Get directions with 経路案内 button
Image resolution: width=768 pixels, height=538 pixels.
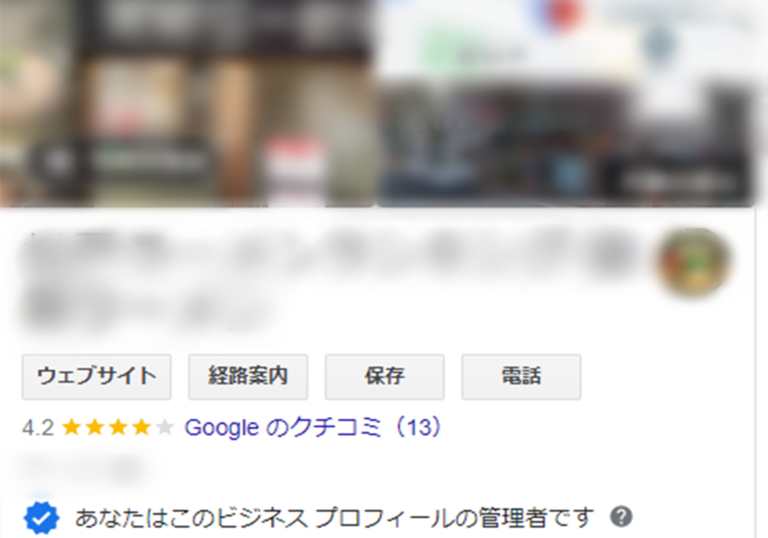[x=248, y=377]
